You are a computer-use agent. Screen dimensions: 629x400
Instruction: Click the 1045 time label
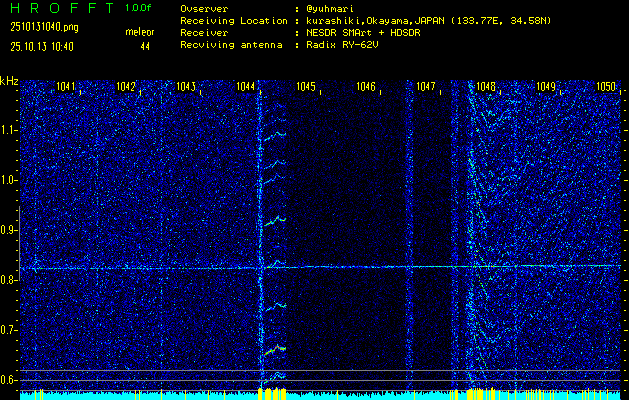306,86
